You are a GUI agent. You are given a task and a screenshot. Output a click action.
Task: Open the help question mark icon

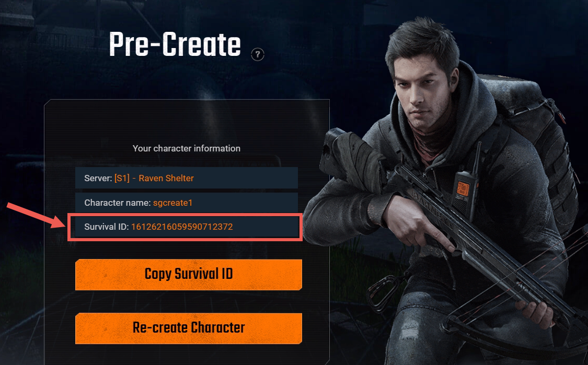[x=257, y=55]
